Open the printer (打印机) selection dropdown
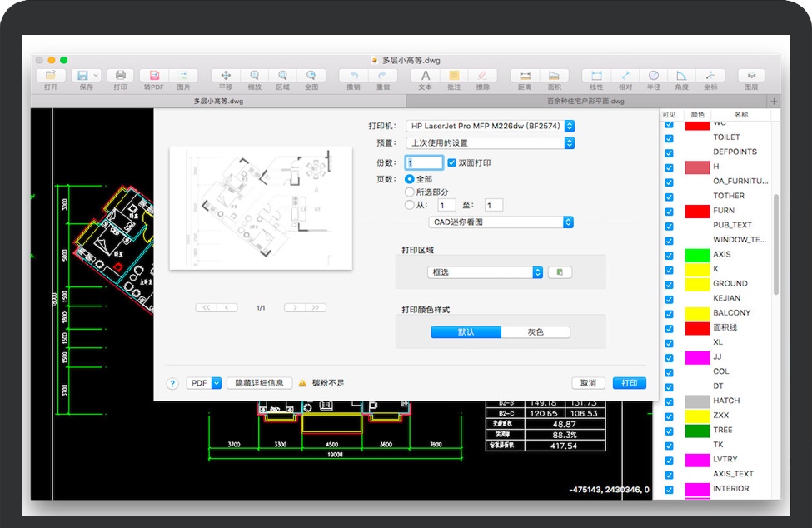Viewport: 812px width, 528px height. click(490, 126)
